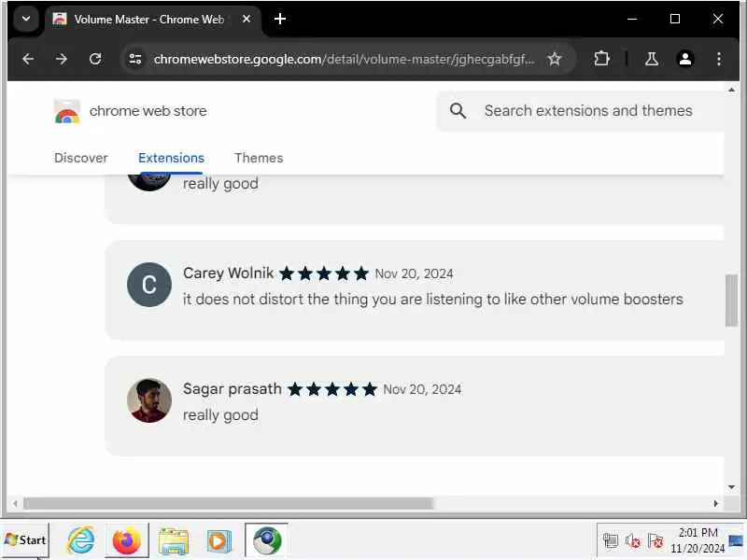Click the browser Back arrow
This screenshot has height=560, width=747.
28,59
